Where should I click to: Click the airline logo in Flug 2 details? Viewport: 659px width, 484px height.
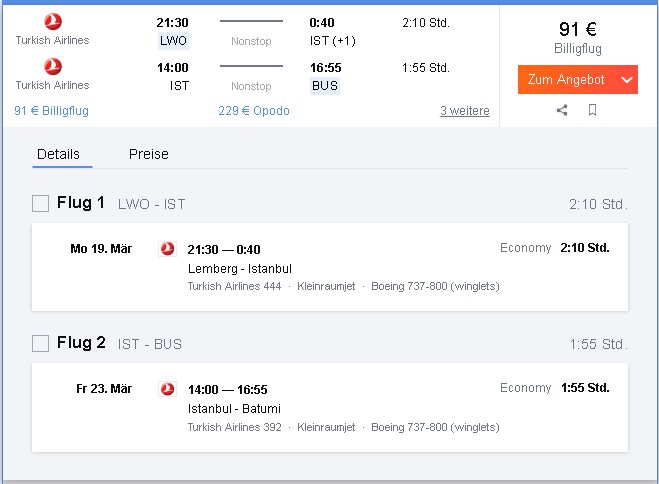pyautogui.click(x=167, y=389)
